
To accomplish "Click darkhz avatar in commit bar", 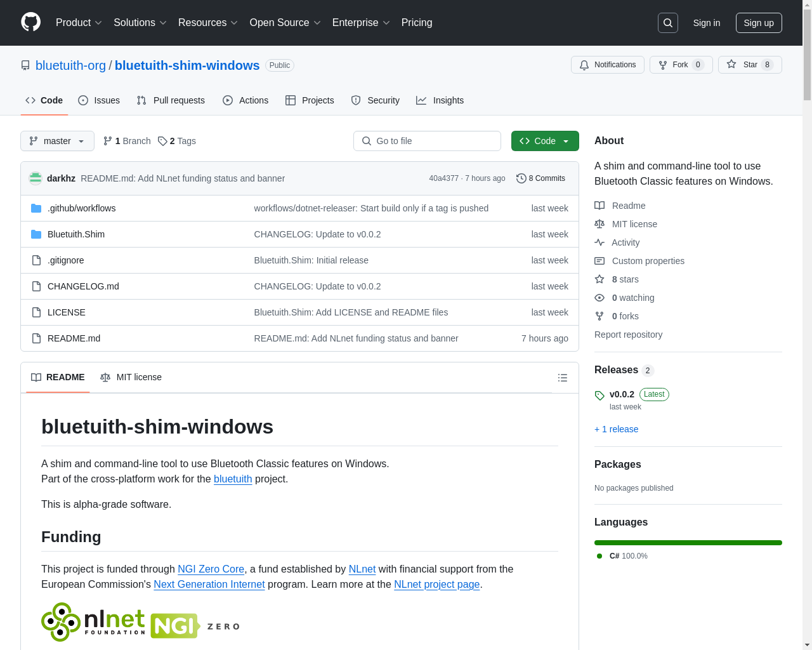I will (x=36, y=178).
